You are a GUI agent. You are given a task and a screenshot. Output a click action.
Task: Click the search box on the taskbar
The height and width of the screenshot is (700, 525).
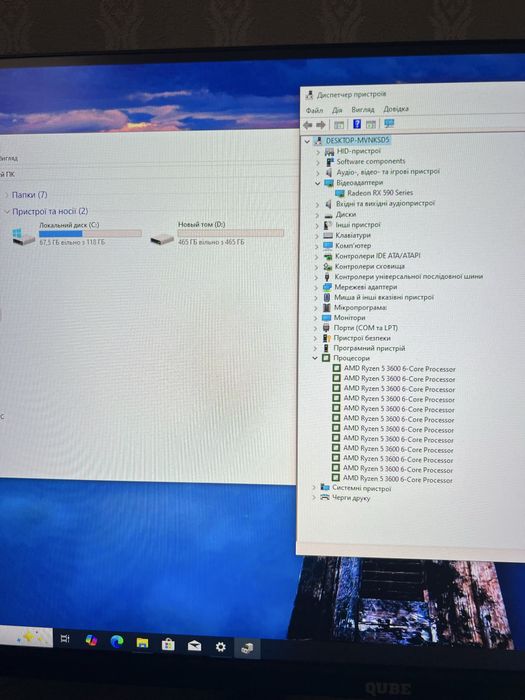click(x=26, y=637)
